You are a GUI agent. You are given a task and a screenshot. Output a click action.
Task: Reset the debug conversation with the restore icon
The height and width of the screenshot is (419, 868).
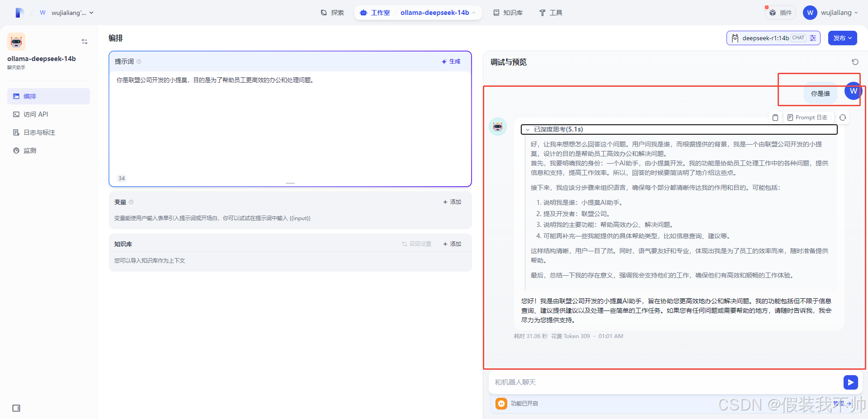point(855,62)
